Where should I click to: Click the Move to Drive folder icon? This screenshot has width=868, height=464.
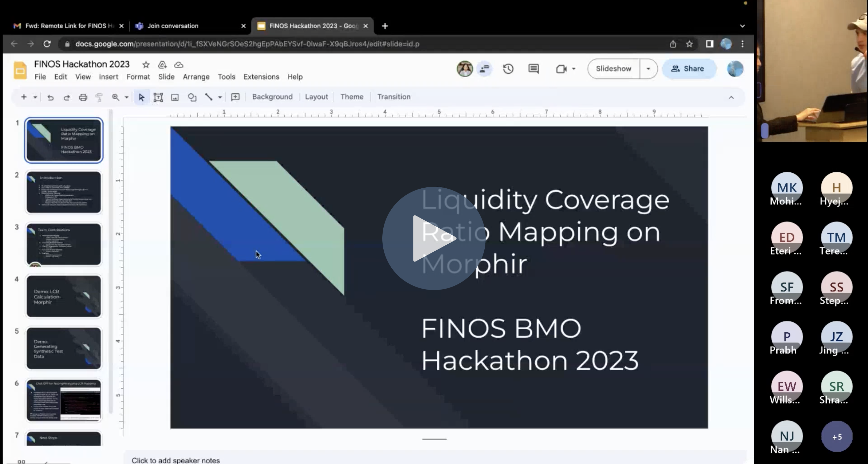click(162, 65)
